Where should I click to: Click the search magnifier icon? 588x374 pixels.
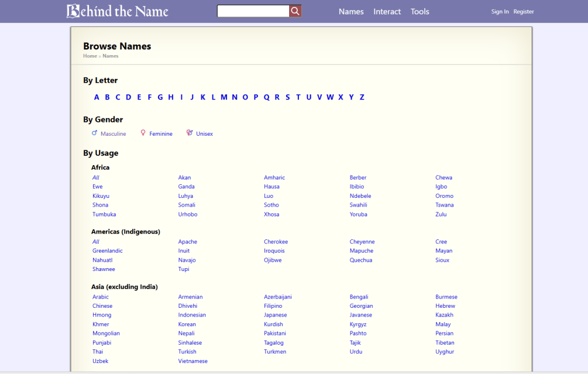point(295,11)
